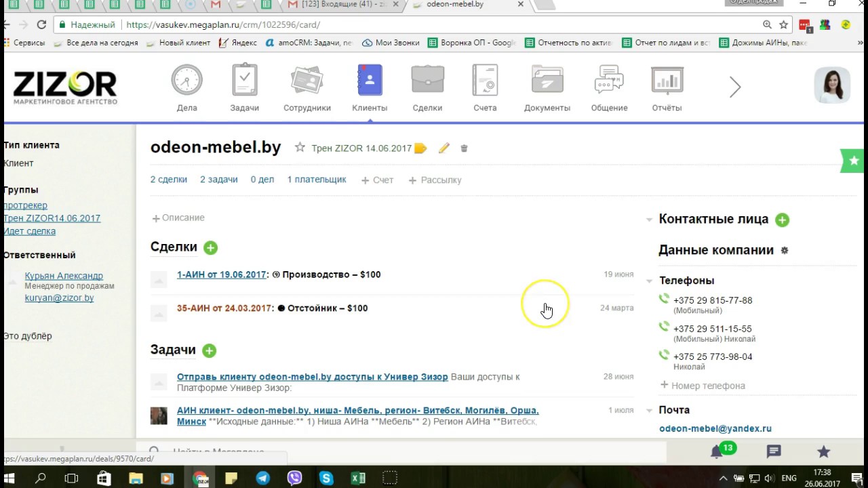Open Telegram from the taskbar
868x488 pixels.
point(263,479)
